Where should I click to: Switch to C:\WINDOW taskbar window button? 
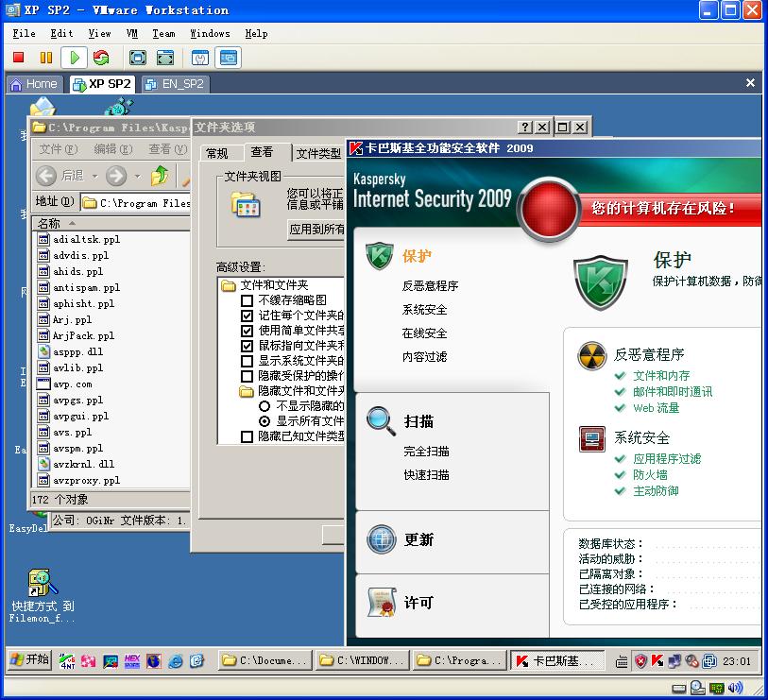click(362, 660)
